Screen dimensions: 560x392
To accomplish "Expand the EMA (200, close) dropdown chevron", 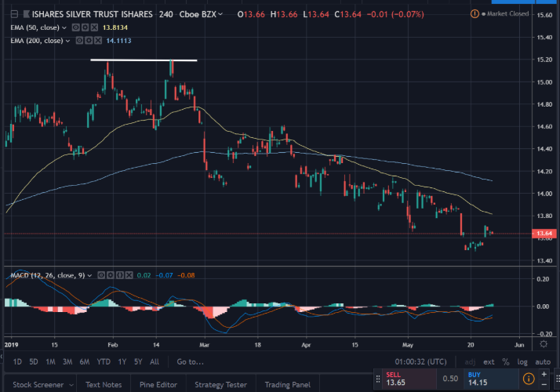I will point(67,41).
